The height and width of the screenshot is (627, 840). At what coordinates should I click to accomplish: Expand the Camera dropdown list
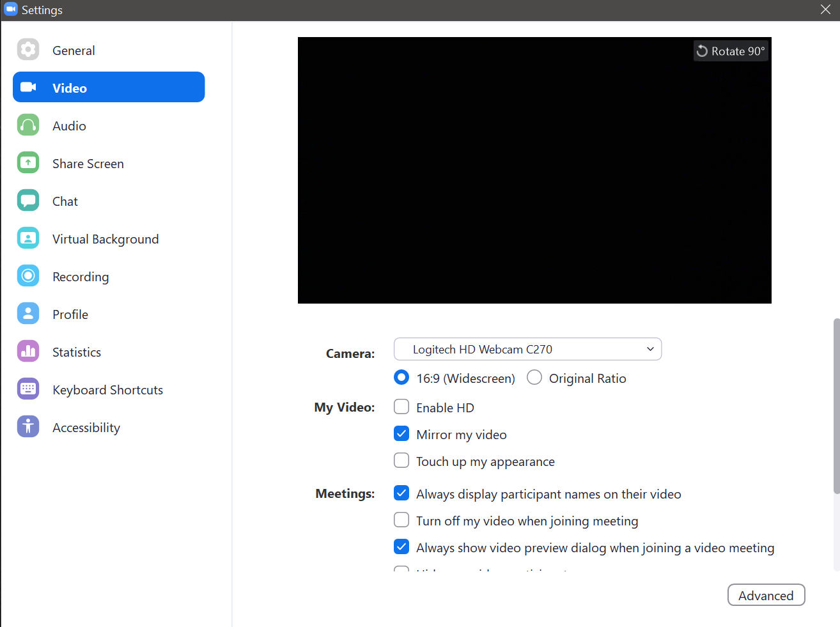click(x=527, y=349)
